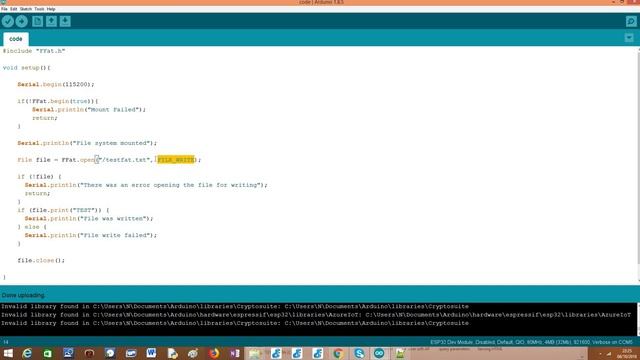The image size is (640, 360).
Task: Click the AzureIoT invalid library console line
Action: [316, 315]
